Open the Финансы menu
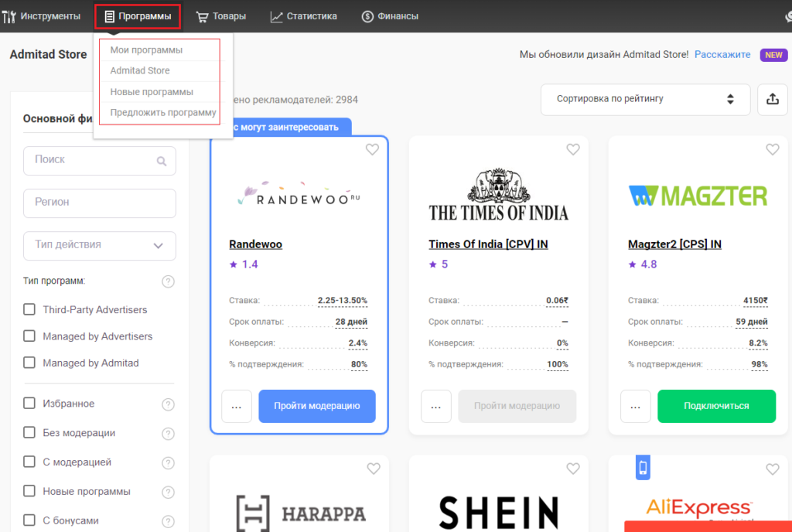The image size is (792, 532). click(390, 16)
